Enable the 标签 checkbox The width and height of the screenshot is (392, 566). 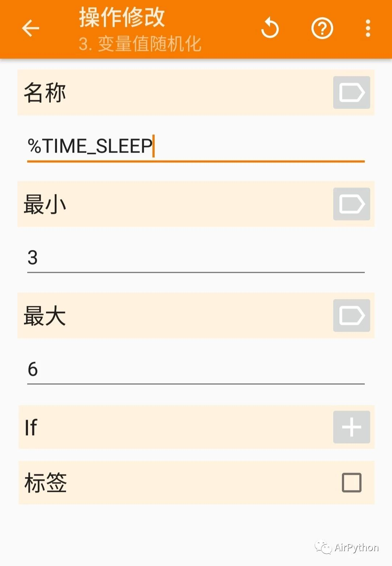tap(351, 482)
